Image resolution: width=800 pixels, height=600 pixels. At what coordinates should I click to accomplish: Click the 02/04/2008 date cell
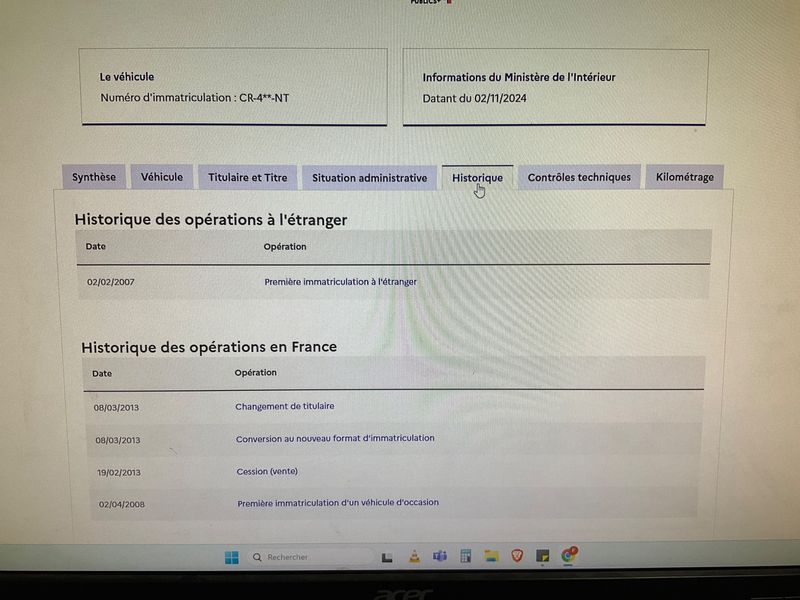coord(122,504)
